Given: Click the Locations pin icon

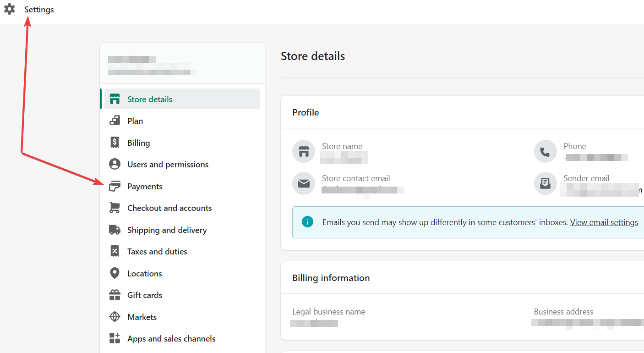Looking at the screenshot, I should pos(115,273).
